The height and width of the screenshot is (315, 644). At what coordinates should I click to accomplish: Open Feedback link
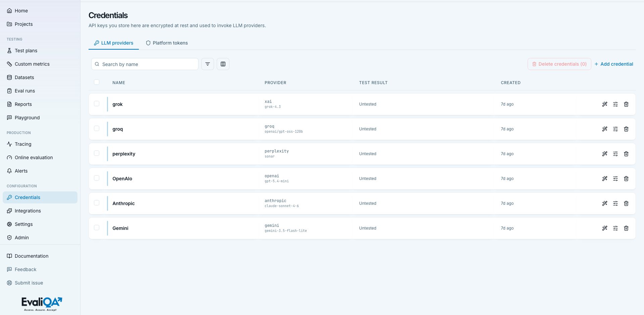[x=40, y=269]
